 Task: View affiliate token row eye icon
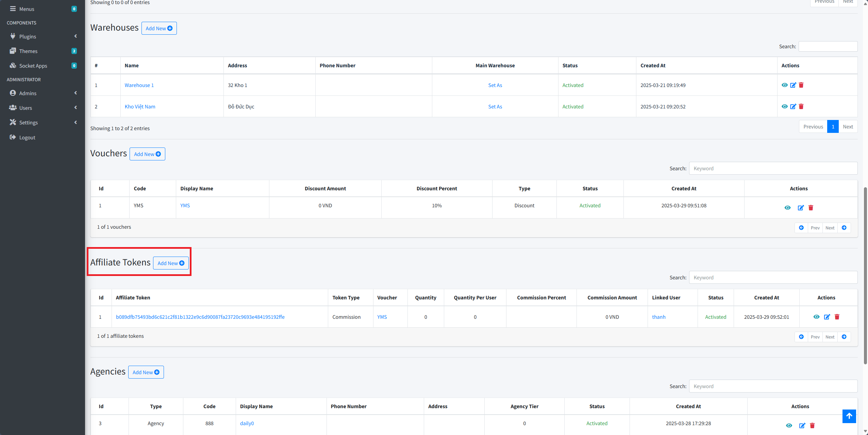[816, 317]
